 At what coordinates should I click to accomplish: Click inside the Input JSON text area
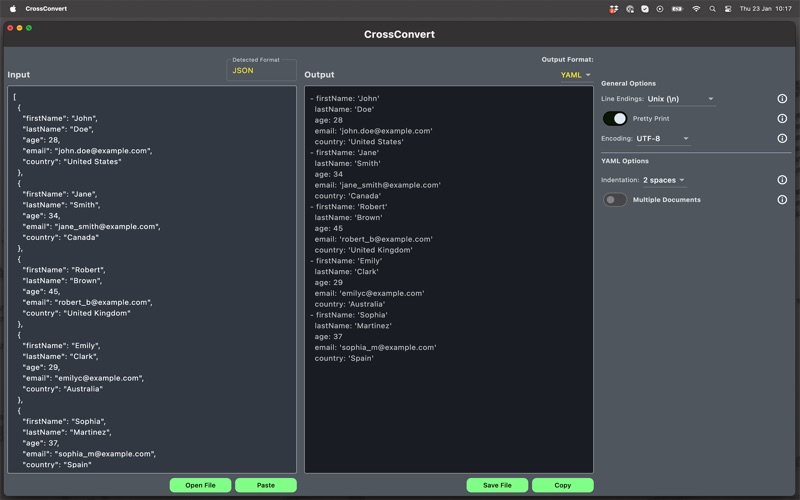point(152,280)
